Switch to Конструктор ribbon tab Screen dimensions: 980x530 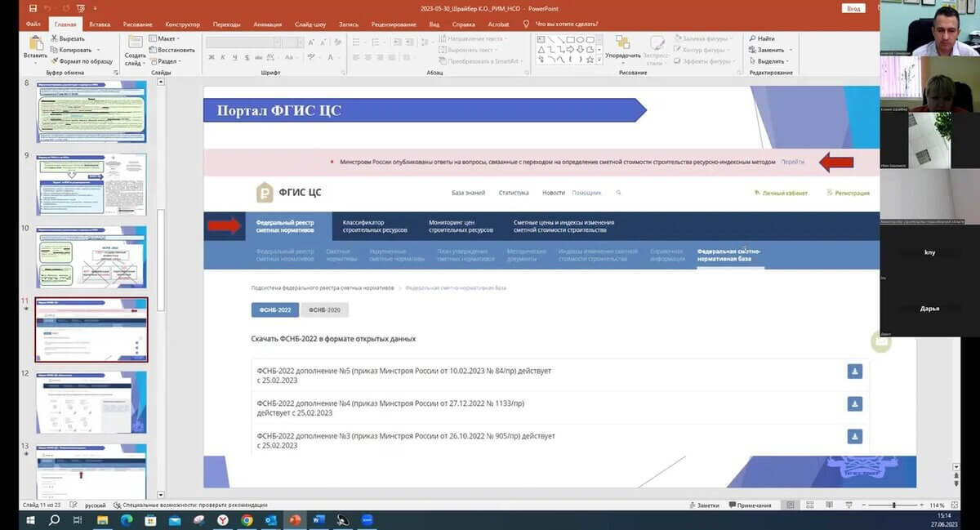tap(182, 24)
